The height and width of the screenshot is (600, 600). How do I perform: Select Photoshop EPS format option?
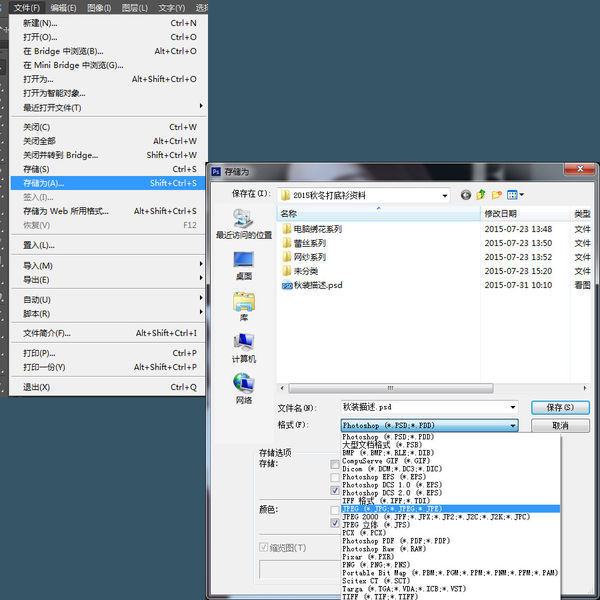pos(450,477)
